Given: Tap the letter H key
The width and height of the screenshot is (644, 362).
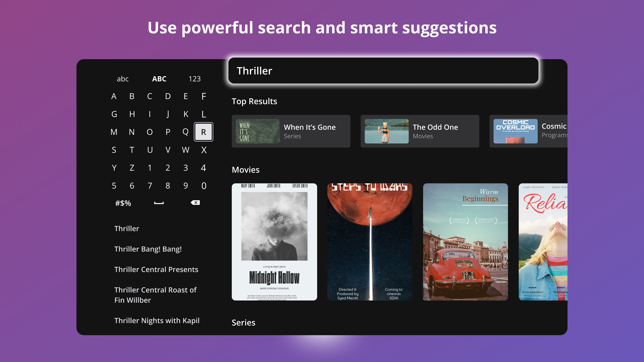Looking at the screenshot, I should point(132,114).
